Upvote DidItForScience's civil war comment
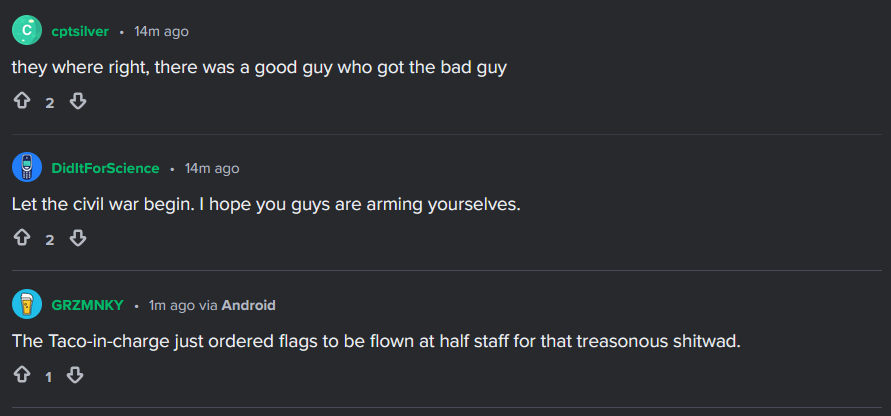Viewport: 891px width, 416px height. point(21,238)
